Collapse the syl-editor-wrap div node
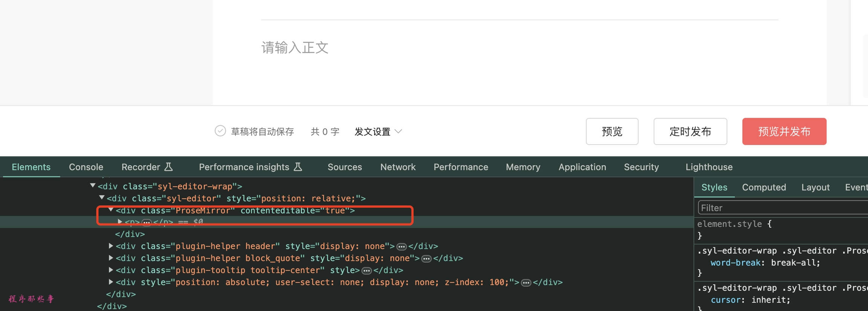Screen dimensions: 868x311 click(93, 186)
